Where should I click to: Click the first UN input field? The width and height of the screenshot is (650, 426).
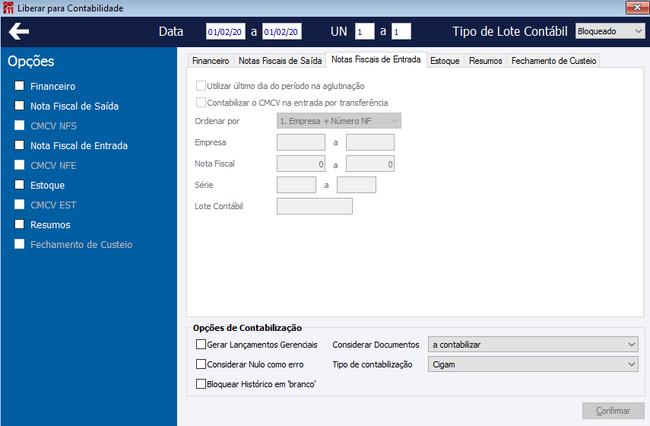tap(364, 31)
